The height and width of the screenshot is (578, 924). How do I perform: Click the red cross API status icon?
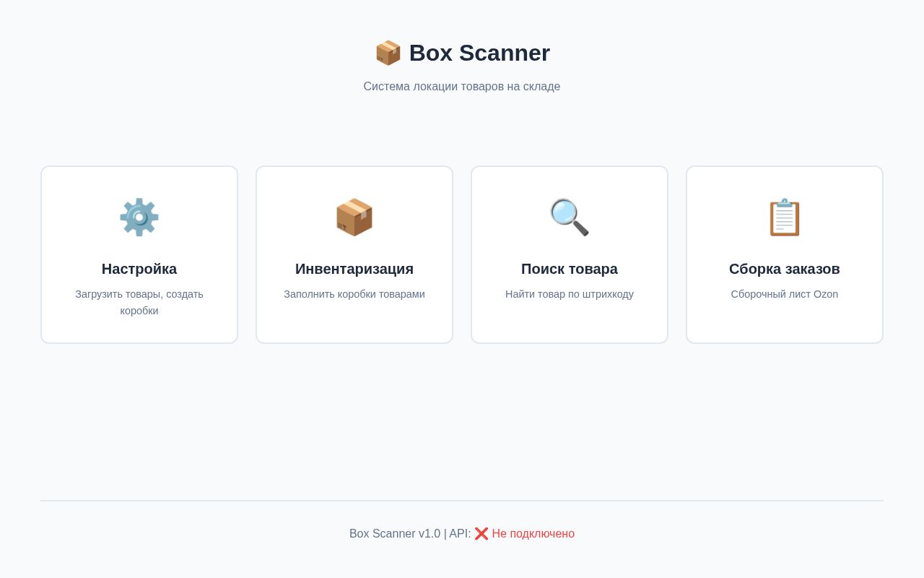(481, 534)
